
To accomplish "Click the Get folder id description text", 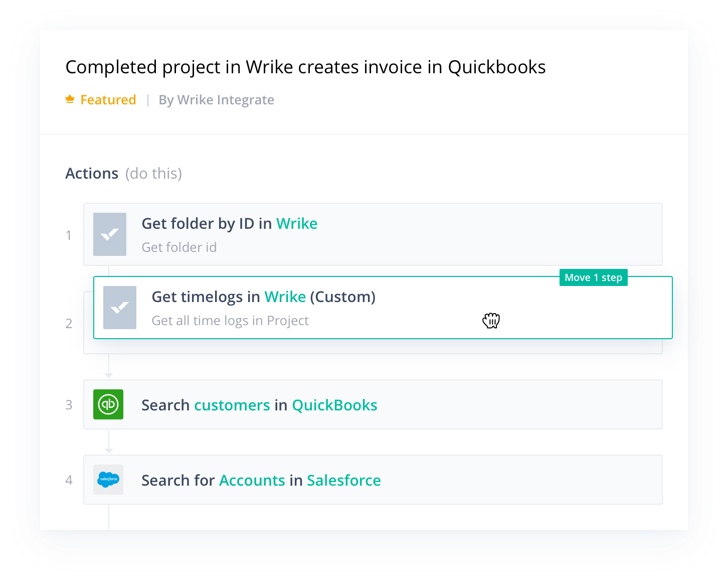I will pyautogui.click(x=179, y=247).
